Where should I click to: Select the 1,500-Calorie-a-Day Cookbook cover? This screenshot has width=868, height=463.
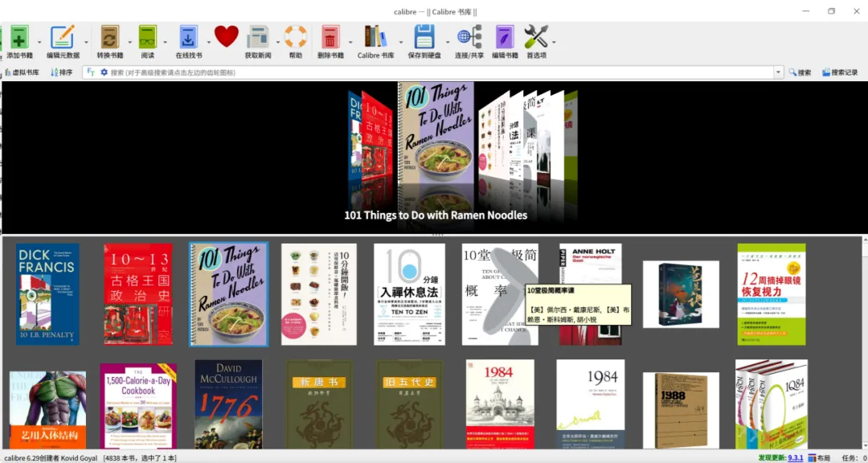(x=138, y=406)
